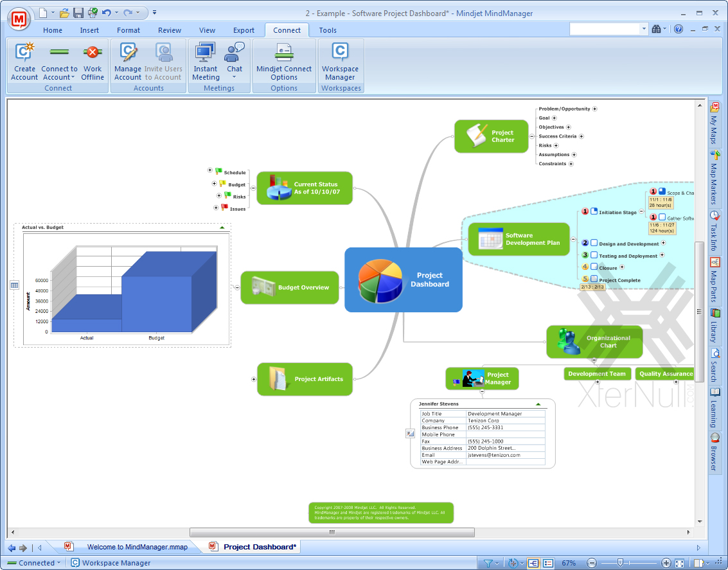Open the Manage Account tool
The width and height of the screenshot is (728, 570).
[x=127, y=61]
